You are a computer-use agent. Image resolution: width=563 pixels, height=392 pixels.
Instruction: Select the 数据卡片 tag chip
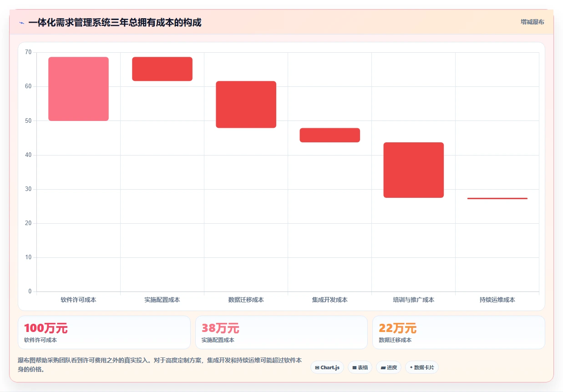click(422, 367)
